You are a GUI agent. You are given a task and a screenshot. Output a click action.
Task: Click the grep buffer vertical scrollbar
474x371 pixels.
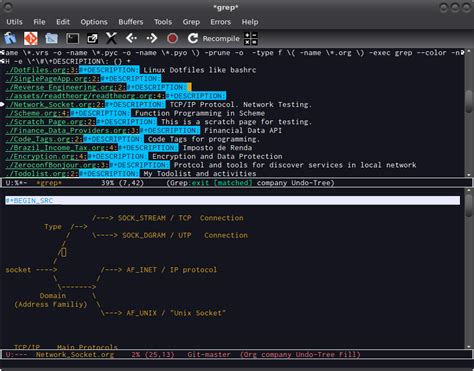[469, 113]
